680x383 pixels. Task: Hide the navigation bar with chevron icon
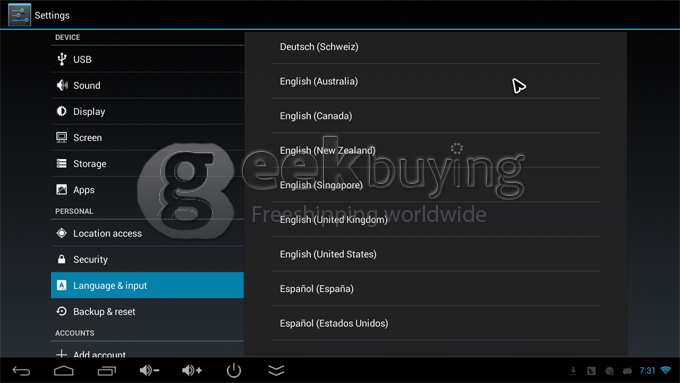tap(276, 370)
